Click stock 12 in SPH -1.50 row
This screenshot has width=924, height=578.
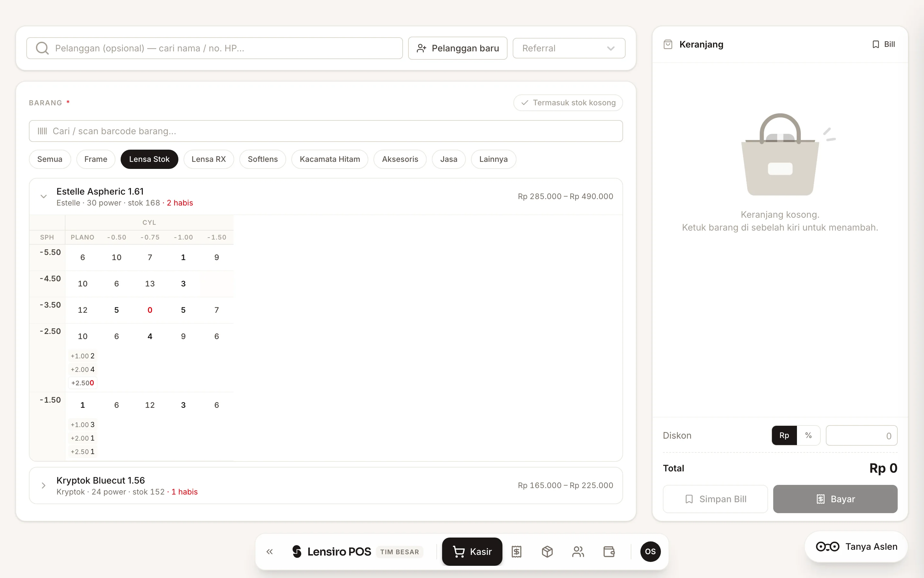(150, 405)
